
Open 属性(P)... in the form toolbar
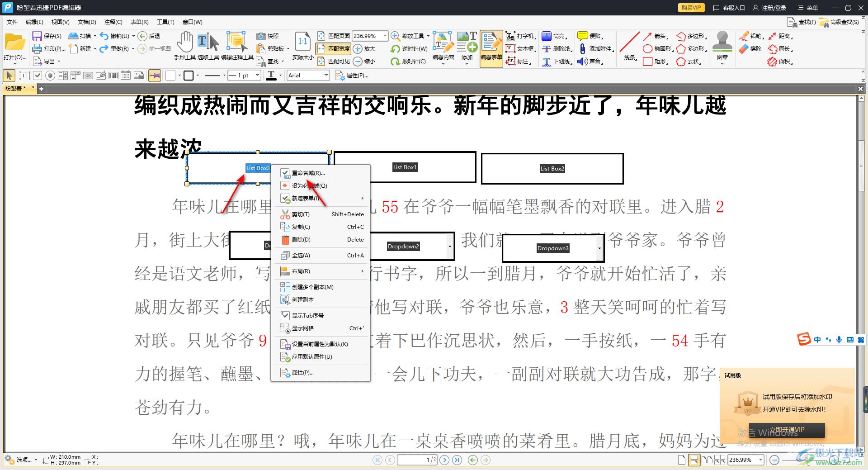(x=352, y=76)
